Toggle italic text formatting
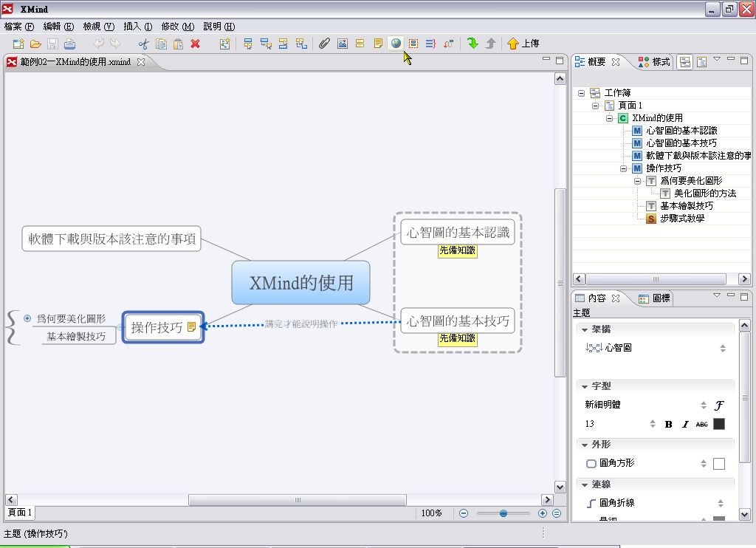 pyautogui.click(x=685, y=425)
